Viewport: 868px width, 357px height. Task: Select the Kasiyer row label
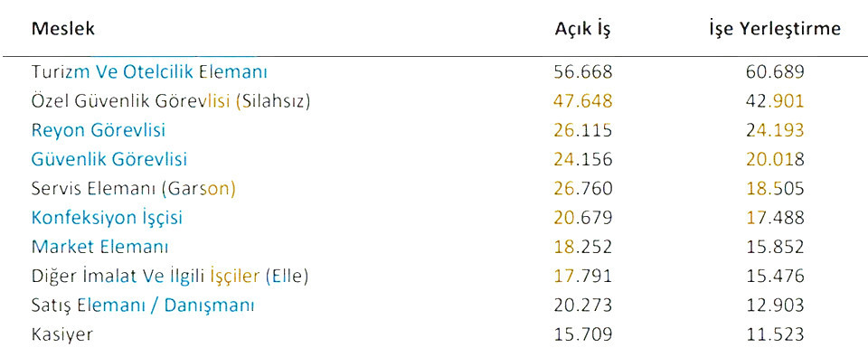(x=62, y=335)
